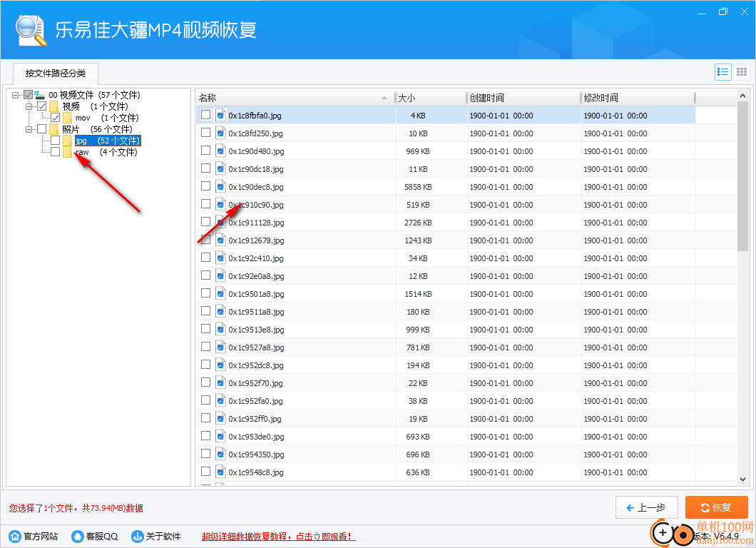Click the selection summary status text

pos(76,508)
